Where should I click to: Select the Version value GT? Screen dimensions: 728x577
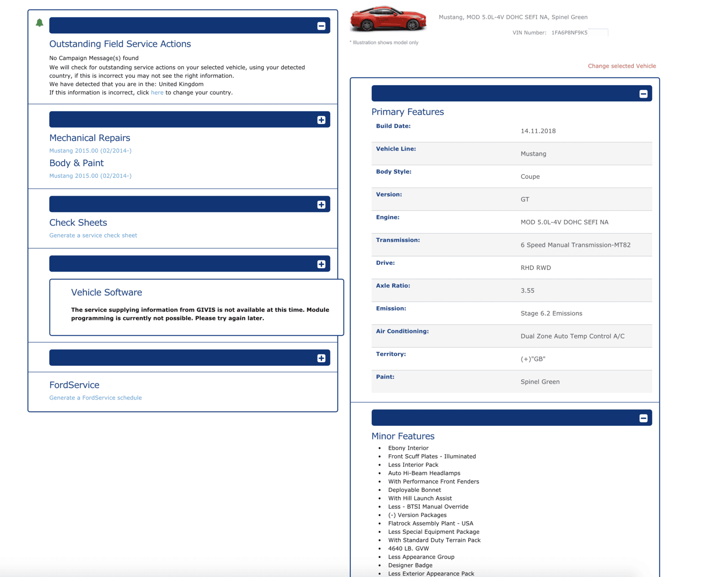click(x=525, y=199)
